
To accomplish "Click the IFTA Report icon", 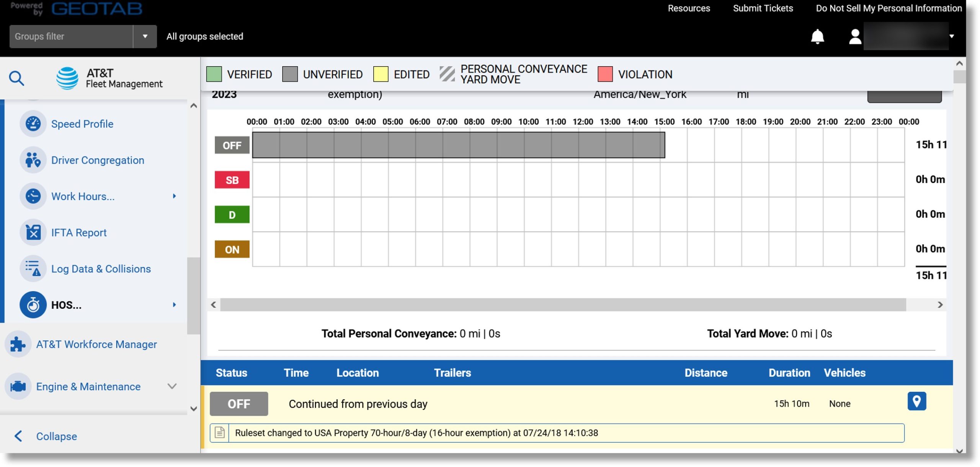I will coord(33,233).
